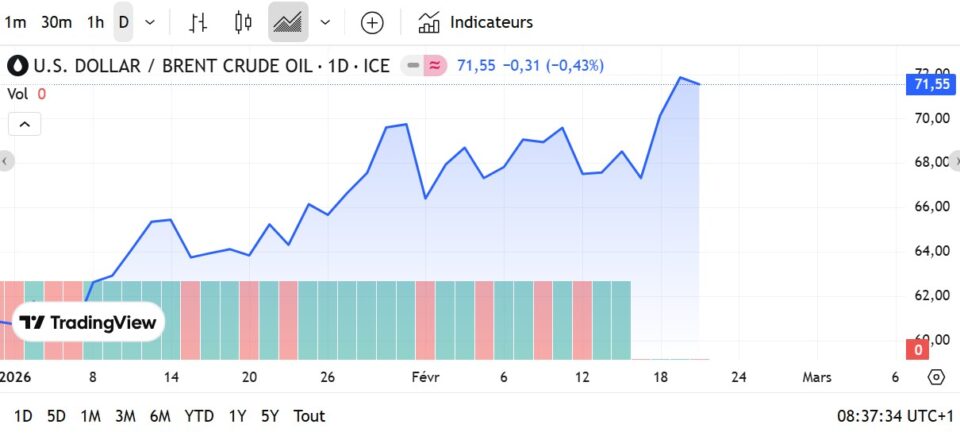Open the Indicateurs menu

coord(476,22)
